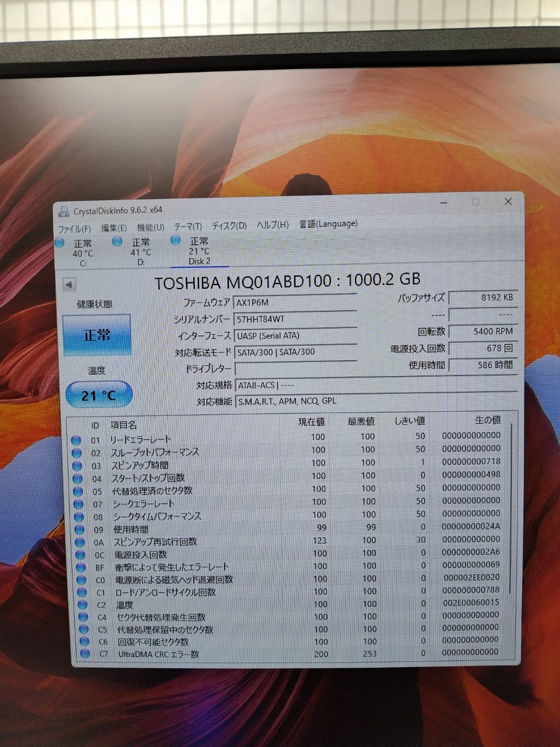560x747 pixels.
Task: Click the status dot for ID 09 使用時間
Action: pyautogui.click(x=79, y=530)
